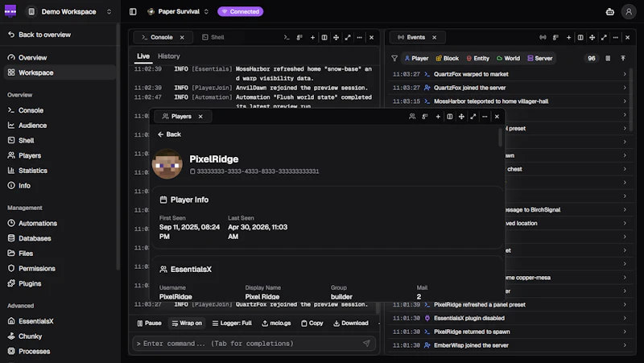Add a new panel in Events group

(x=569, y=37)
